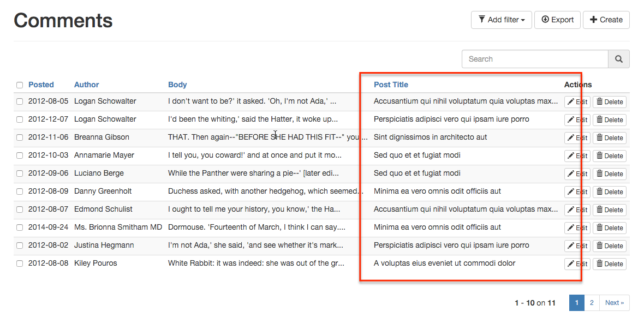The width and height of the screenshot is (644, 317).
Task: Select the checkbox for Justina Hegmann's row
Action: click(x=20, y=246)
